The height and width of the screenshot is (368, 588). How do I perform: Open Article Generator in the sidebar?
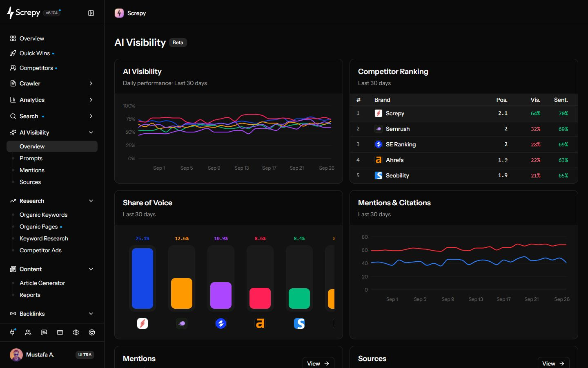(42, 283)
